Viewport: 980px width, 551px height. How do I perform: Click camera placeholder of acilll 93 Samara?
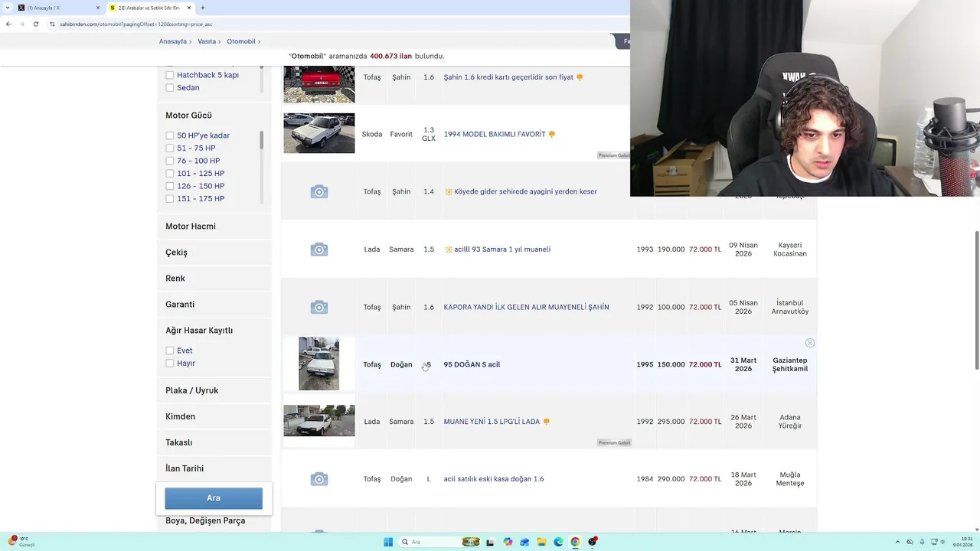pos(319,249)
